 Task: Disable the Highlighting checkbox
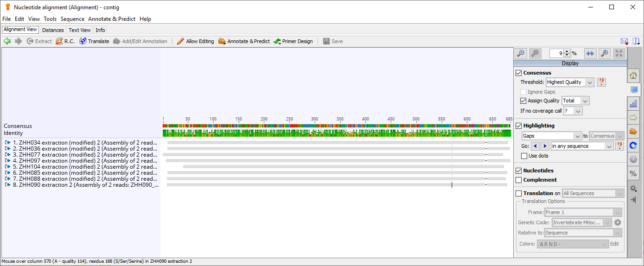[519, 126]
